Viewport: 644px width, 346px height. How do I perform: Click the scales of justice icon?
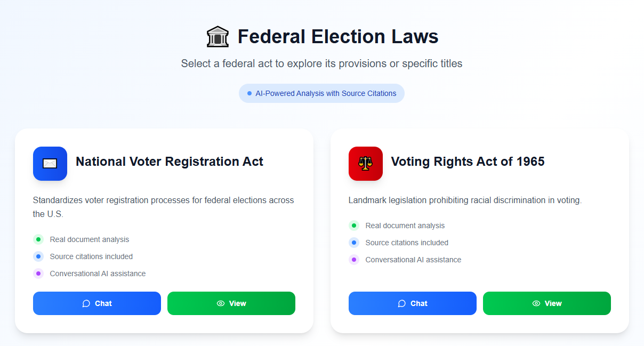(366, 164)
